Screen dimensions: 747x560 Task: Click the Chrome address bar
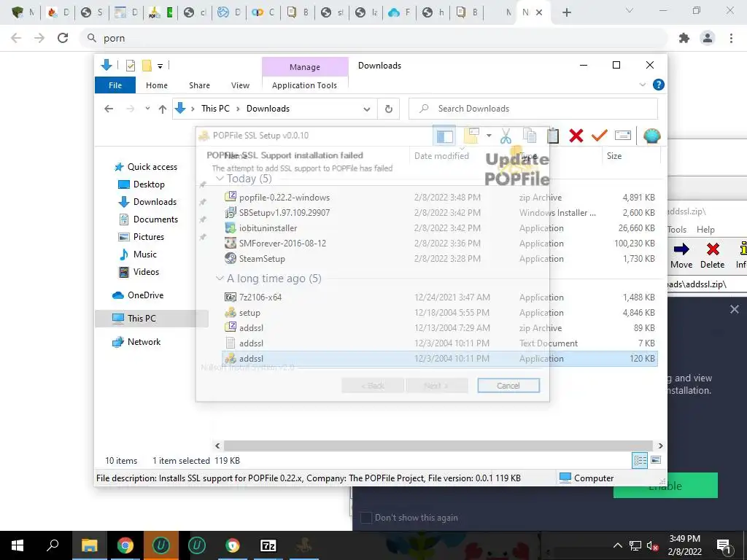(x=374, y=38)
